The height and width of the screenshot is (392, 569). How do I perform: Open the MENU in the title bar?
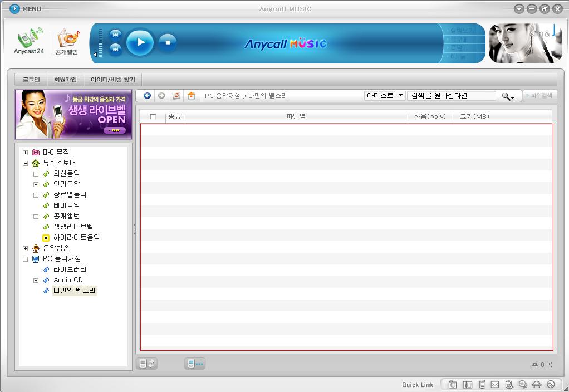pos(26,9)
